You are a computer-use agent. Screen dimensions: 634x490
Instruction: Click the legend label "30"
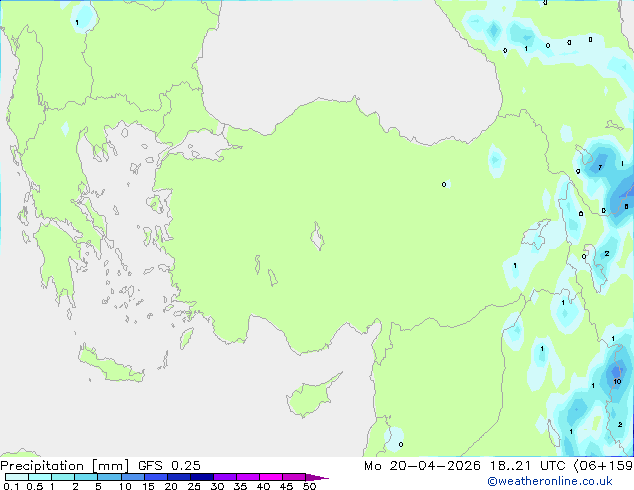coord(217,486)
